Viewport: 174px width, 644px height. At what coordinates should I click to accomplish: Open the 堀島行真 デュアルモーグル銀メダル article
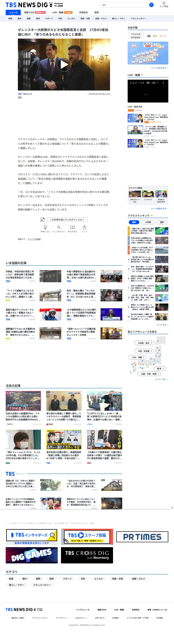pos(33,314)
